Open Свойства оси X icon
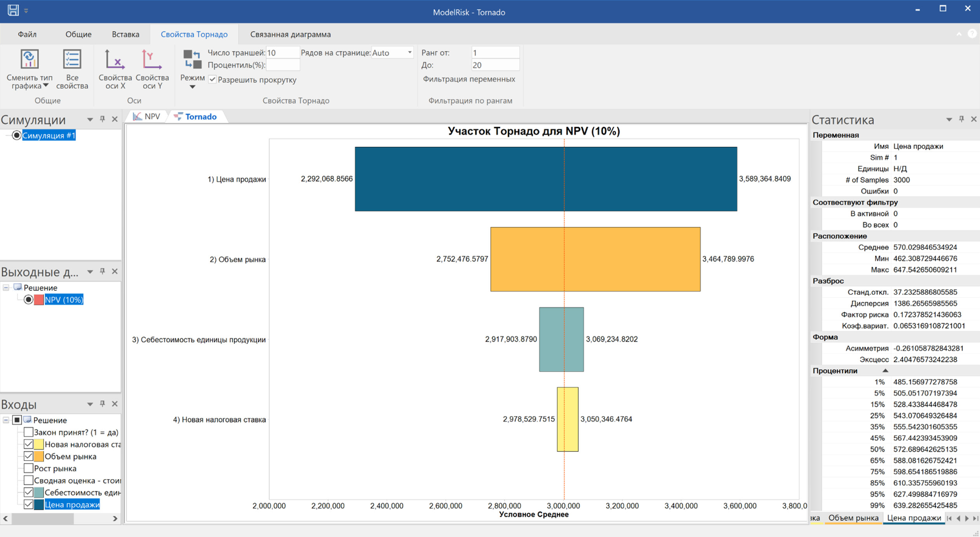 (x=115, y=60)
